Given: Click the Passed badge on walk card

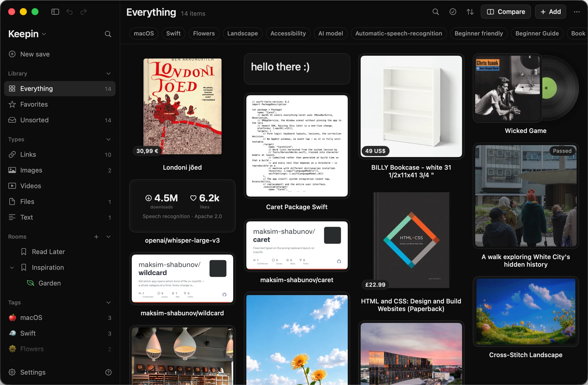Looking at the screenshot, I should tap(562, 151).
